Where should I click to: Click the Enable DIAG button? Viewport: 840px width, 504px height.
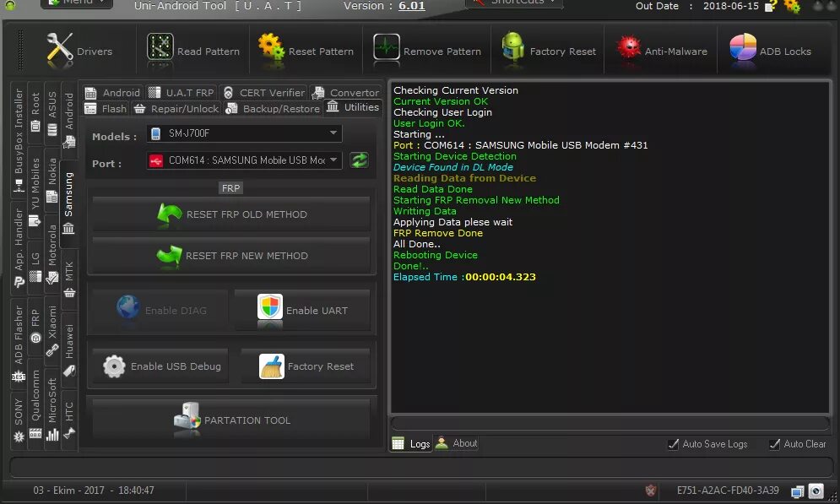160,310
